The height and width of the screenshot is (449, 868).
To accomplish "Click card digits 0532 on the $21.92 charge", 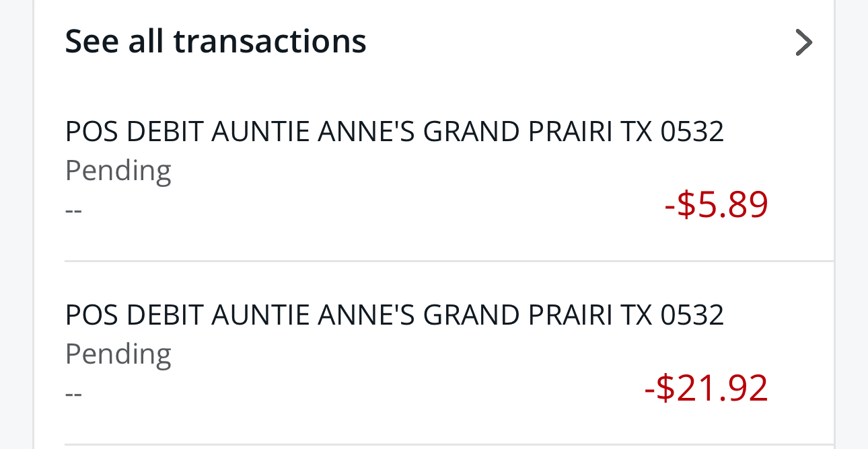I will [x=692, y=315].
